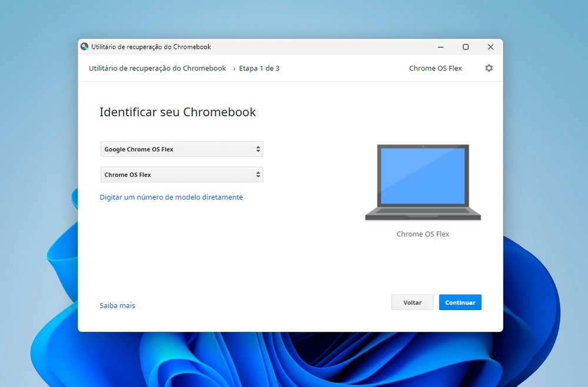Click the laptop illustration image
This screenshot has width=588, height=387.
(423, 183)
